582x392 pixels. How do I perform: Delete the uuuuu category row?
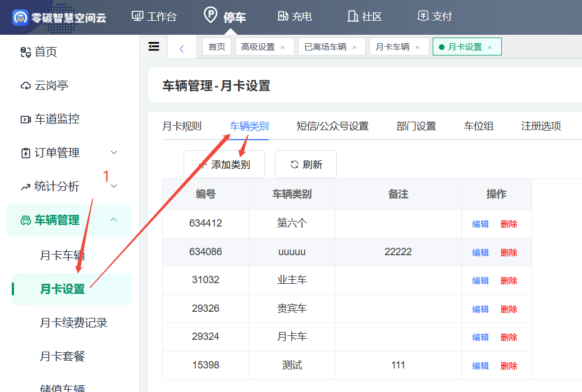click(x=509, y=252)
